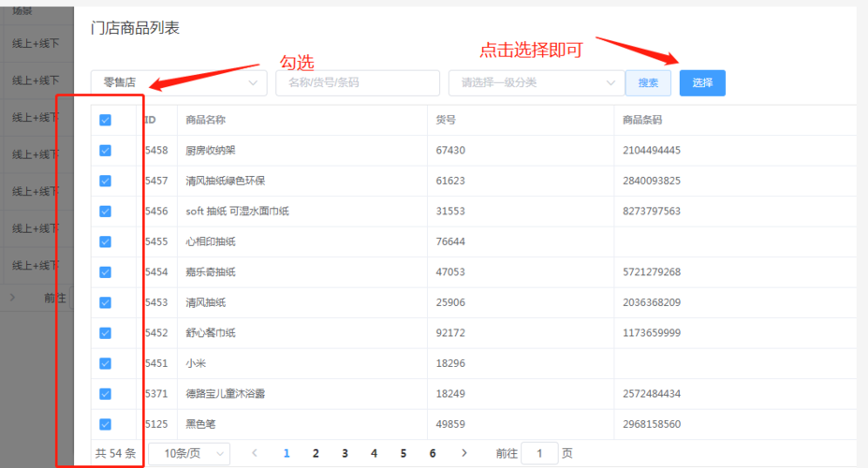
Task: Click product name 心相印抽纸
Action: pos(211,241)
